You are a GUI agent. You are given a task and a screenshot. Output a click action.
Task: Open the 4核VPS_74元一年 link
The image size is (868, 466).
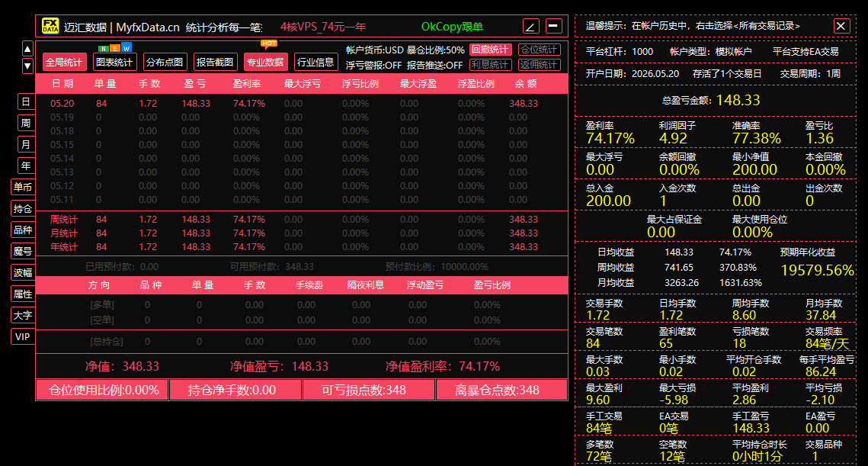click(323, 27)
